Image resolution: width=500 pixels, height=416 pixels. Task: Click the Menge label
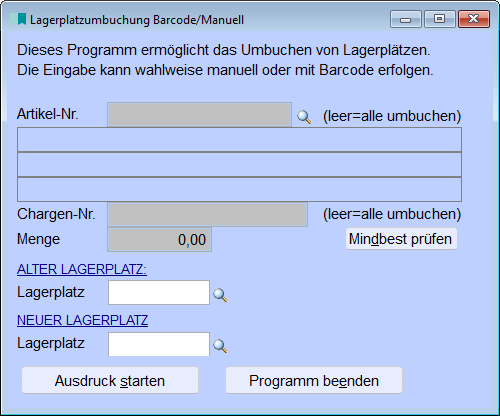(38, 239)
